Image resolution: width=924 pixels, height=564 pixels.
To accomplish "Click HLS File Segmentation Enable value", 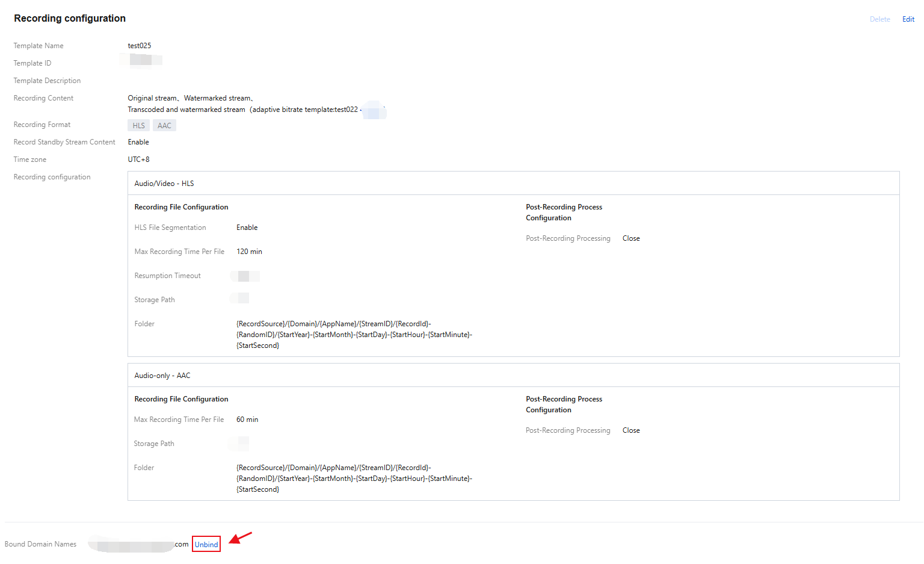I will click(x=247, y=228).
